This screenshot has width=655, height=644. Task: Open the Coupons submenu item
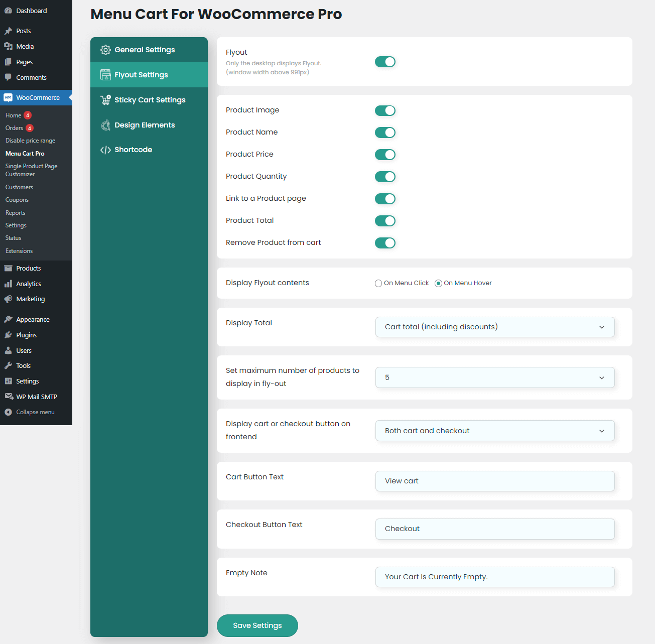17,200
